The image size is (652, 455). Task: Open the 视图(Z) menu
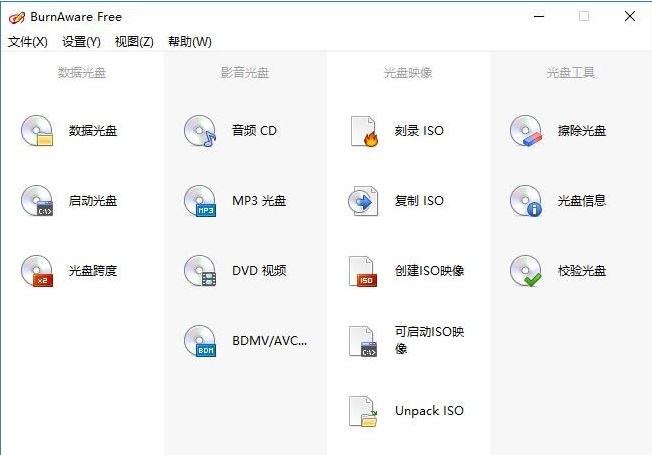pos(134,42)
